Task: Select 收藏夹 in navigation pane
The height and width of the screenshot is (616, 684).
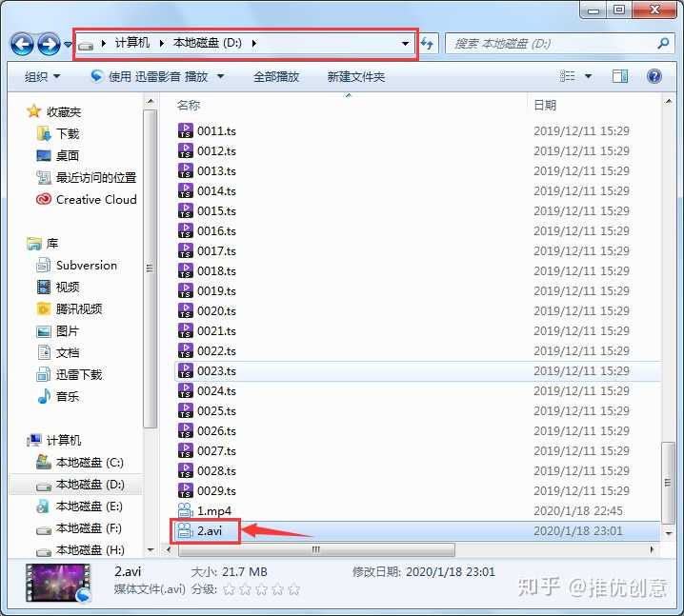Action: pyautogui.click(x=64, y=112)
